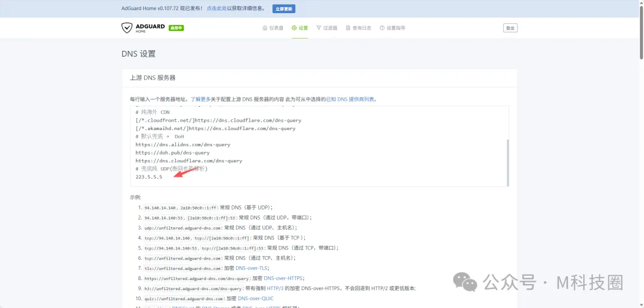This screenshot has width=644, height=308.
Task: Click the 启用中 status badge
Action: click(176, 28)
